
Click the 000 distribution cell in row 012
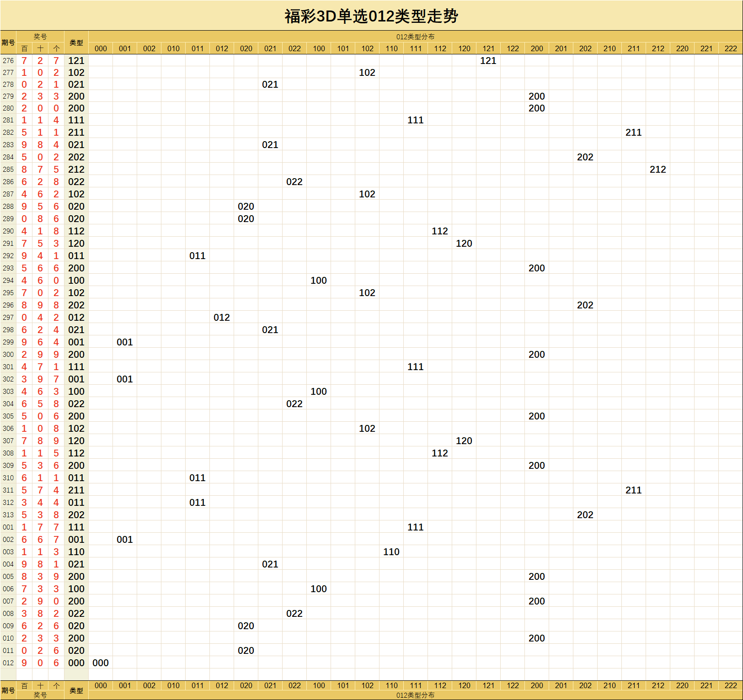coord(101,663)
